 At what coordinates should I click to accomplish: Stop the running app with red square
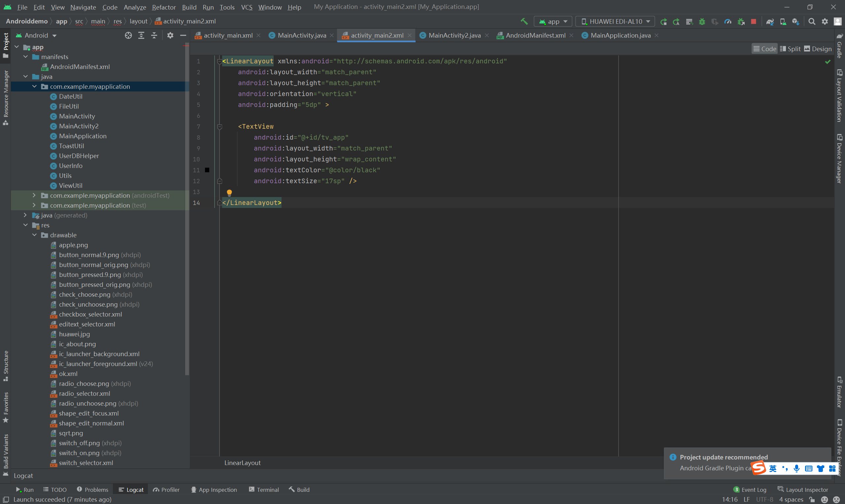pyautogui.click(x=753, y=21)
